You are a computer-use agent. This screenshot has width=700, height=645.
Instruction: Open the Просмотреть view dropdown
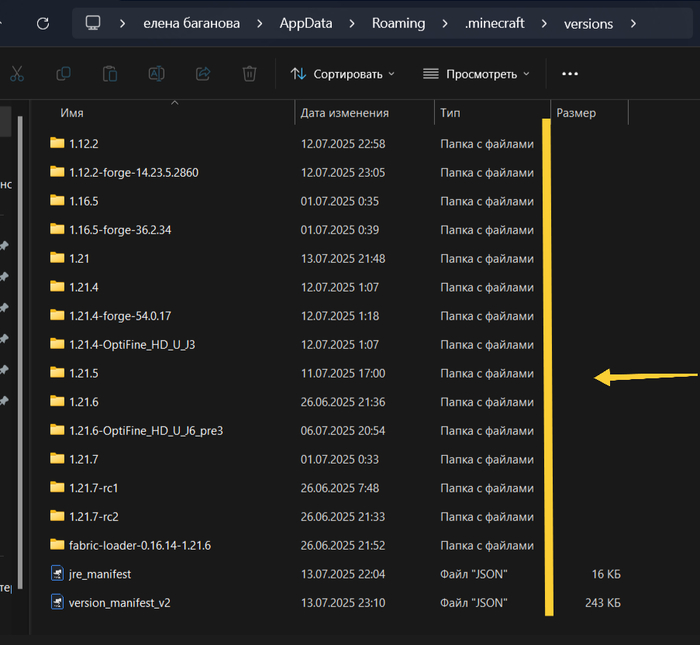[x=476, y=73]
